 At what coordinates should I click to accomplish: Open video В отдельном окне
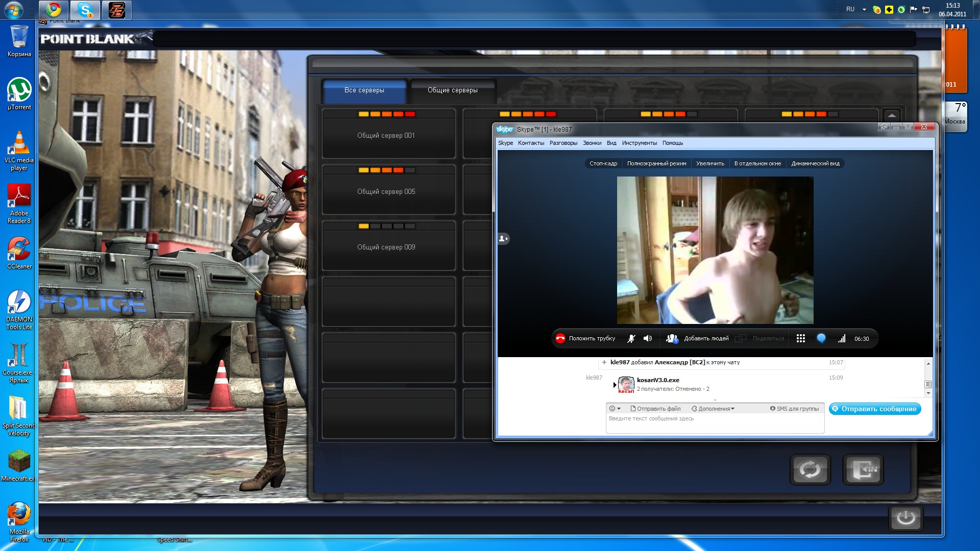[757, 163]
